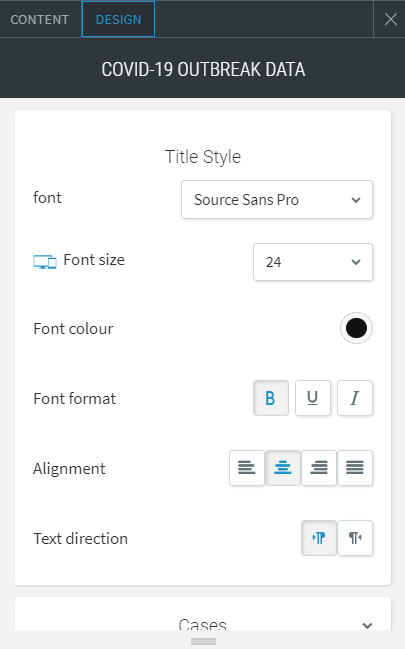Click the COVID-19 Outbreak Data header
The height and width of the screenshot is (649, 405).
pos(203,69)
